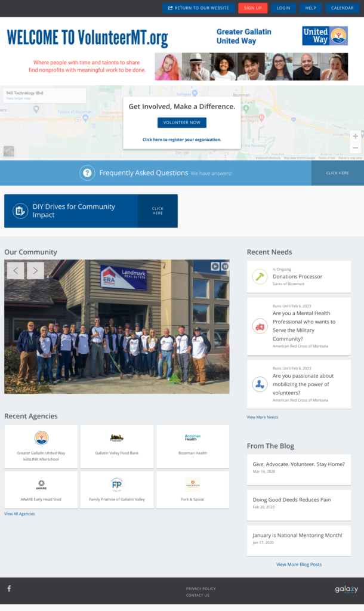364x611 pixels.
Task: Toggle map satellite view thumbnail
Action: click(9, 151)
